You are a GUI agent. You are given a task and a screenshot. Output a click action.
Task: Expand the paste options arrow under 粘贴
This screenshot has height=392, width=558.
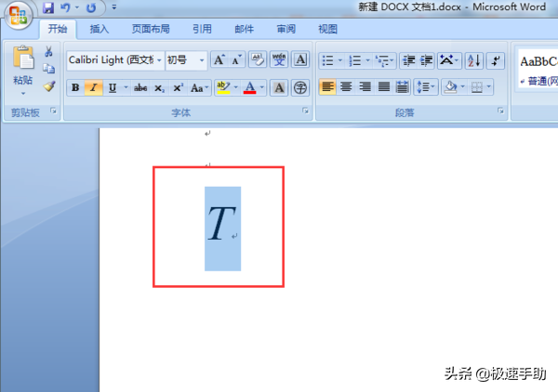[x=23, y=94]
